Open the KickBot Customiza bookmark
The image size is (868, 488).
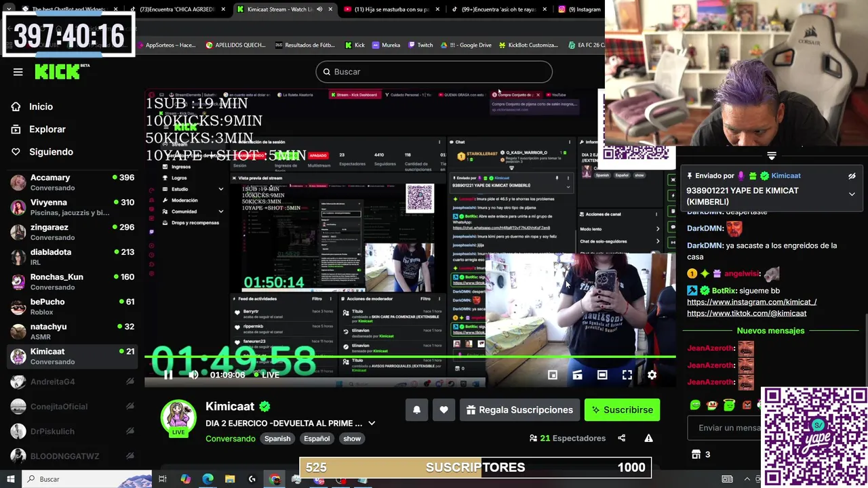[x=528, y=45]
